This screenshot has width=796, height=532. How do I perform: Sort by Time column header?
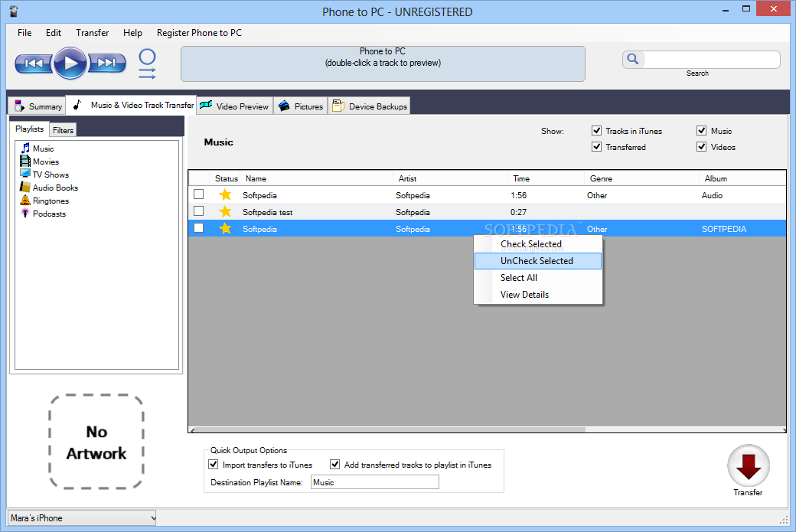(x=546, y=178)
